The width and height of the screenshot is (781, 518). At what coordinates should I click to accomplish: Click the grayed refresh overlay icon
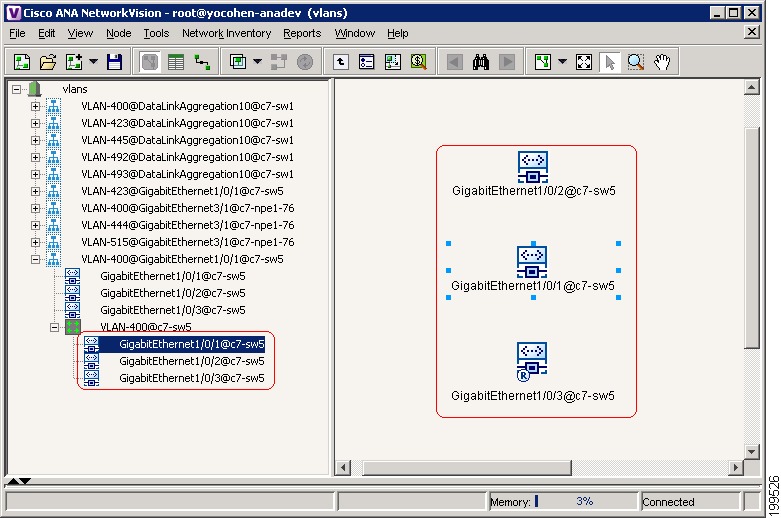tap(305, 62)
